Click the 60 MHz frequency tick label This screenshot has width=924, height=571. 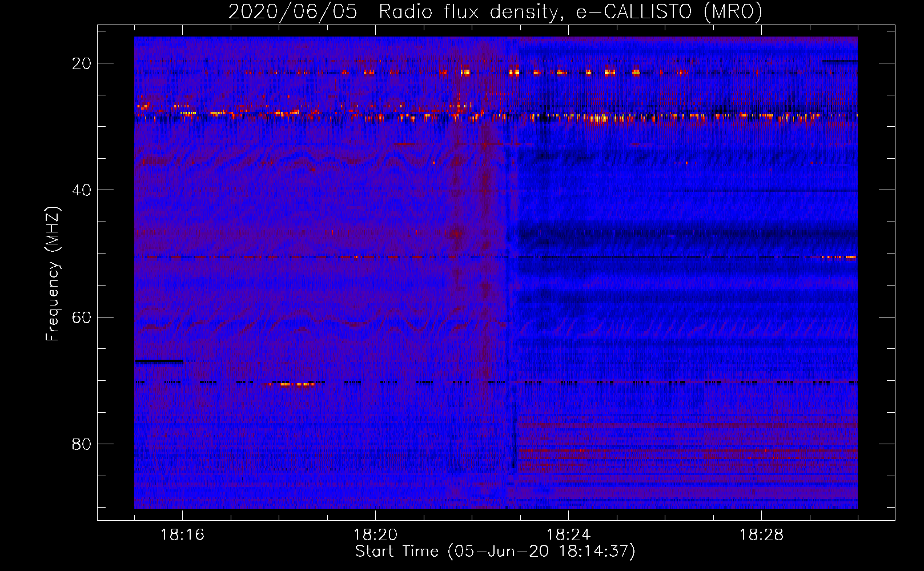[82, 317]
